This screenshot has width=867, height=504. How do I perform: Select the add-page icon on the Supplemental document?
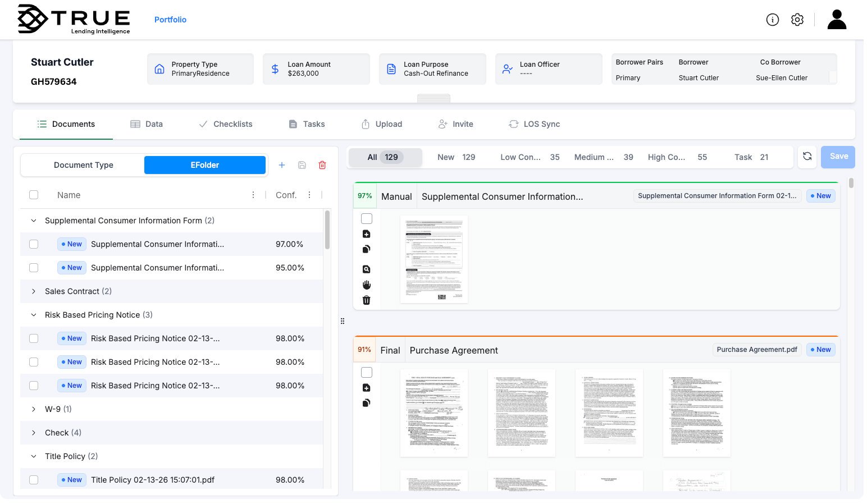[x=366, y=233]
